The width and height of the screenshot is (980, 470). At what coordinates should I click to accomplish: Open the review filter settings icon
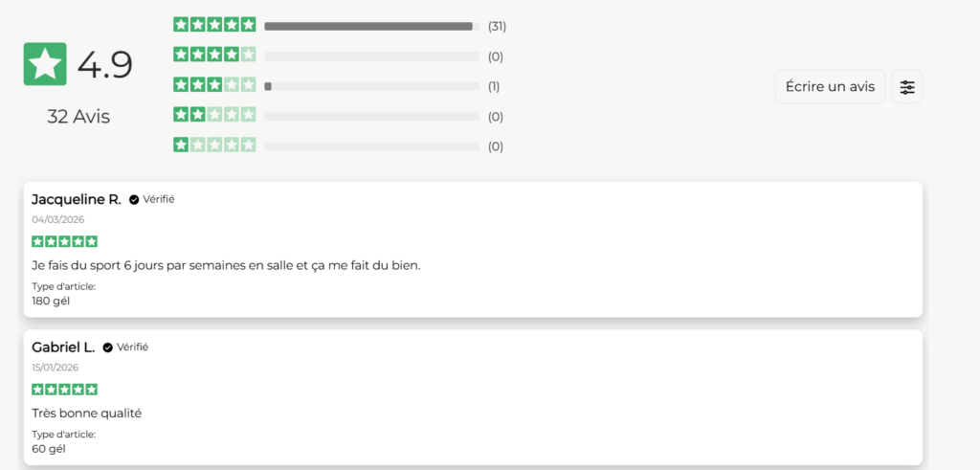[906, 87]
